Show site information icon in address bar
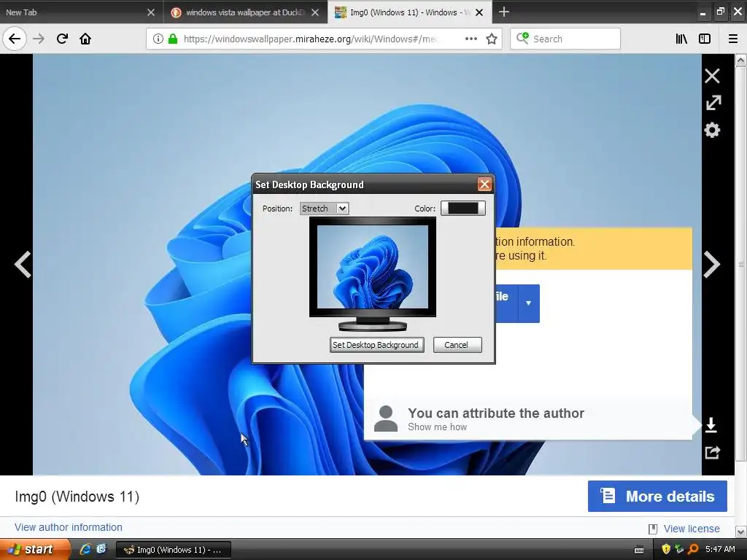 [x=158, y=39]
